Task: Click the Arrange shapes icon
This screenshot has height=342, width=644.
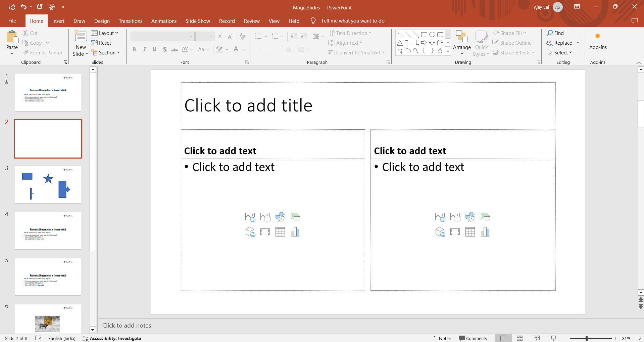Action: (x=462, y=37)
